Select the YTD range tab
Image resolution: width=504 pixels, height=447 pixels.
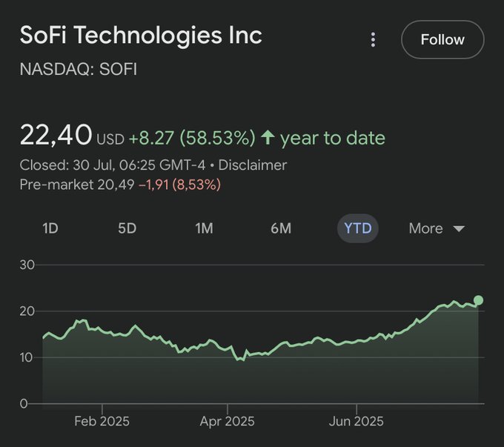[358, 228]
